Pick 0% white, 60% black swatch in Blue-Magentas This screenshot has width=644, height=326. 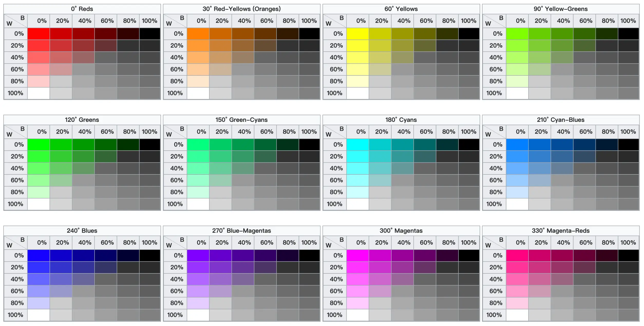pyautogui.click(x=265, y=255)
